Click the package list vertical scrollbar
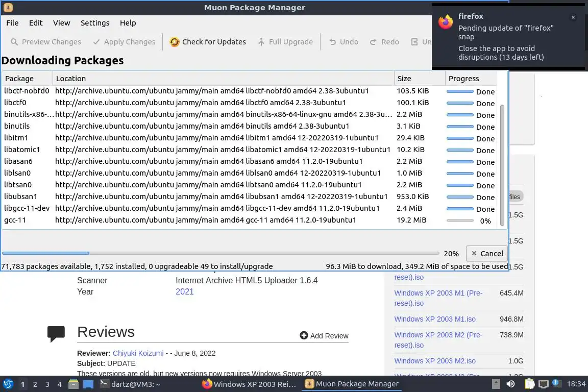588x392 pixels. (x=502, y=163)
